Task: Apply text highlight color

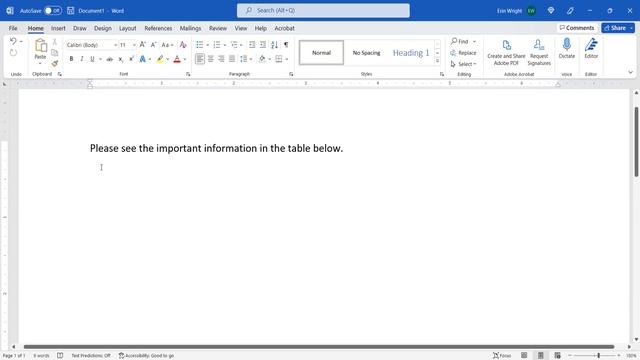Action: pos(160,59)
